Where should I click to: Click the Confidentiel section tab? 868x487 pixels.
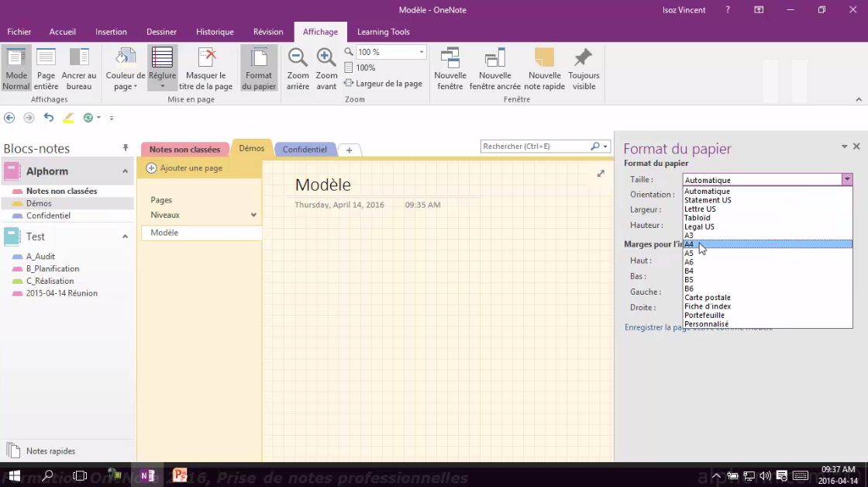point(305,150)
